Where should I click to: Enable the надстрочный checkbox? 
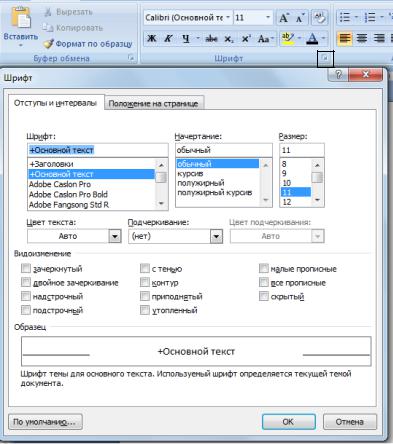tap(26, 296)
